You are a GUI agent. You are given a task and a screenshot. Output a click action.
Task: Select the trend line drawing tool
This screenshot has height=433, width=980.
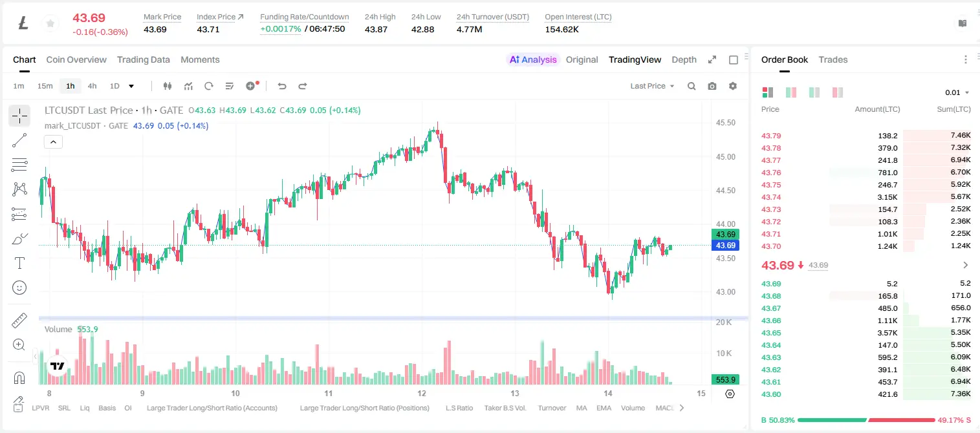(19, 140)
